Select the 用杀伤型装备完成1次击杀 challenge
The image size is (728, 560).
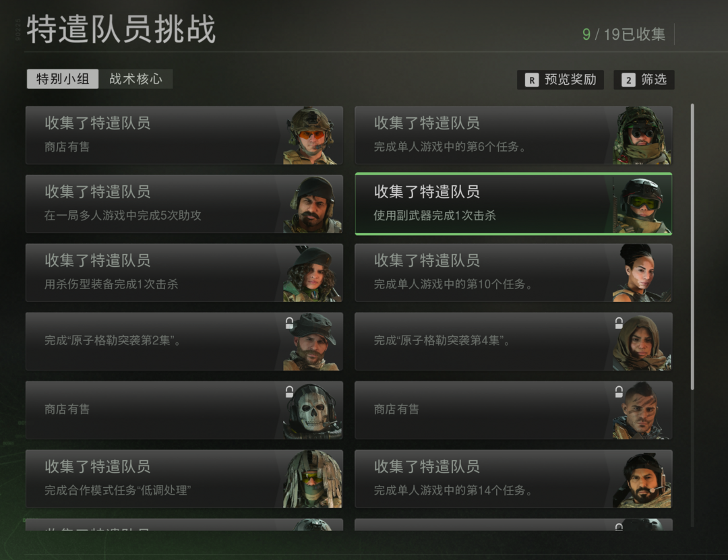pyautogui.click(x=184, y=272)
